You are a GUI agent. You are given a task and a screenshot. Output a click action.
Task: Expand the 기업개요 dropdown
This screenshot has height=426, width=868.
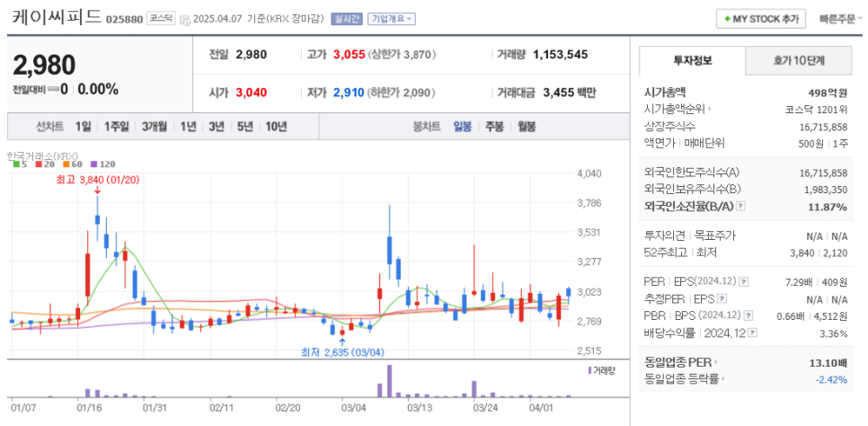[x=392, y=19]
